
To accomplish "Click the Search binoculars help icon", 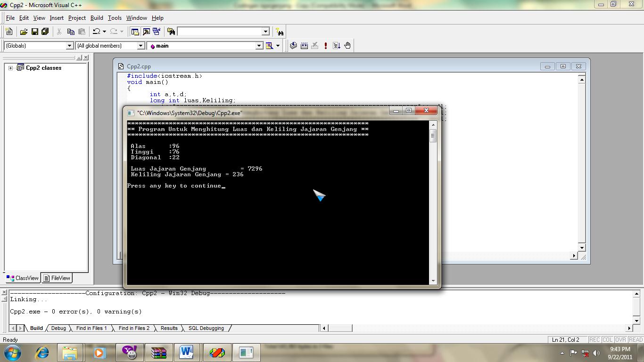I will (x=280, y=32).
